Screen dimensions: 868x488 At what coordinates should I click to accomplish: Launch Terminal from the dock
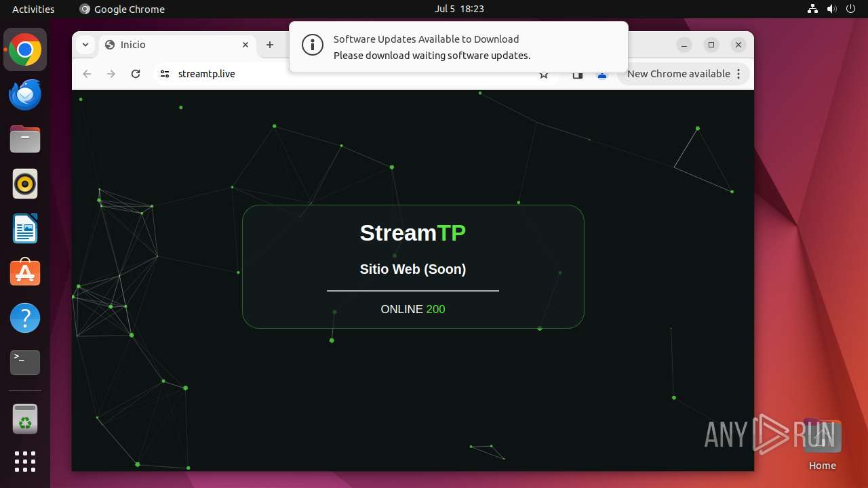25,363
